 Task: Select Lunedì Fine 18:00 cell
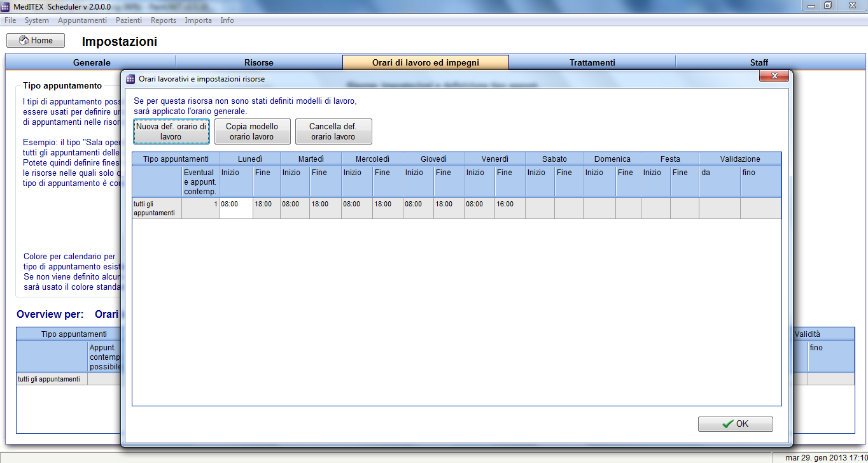267,208
